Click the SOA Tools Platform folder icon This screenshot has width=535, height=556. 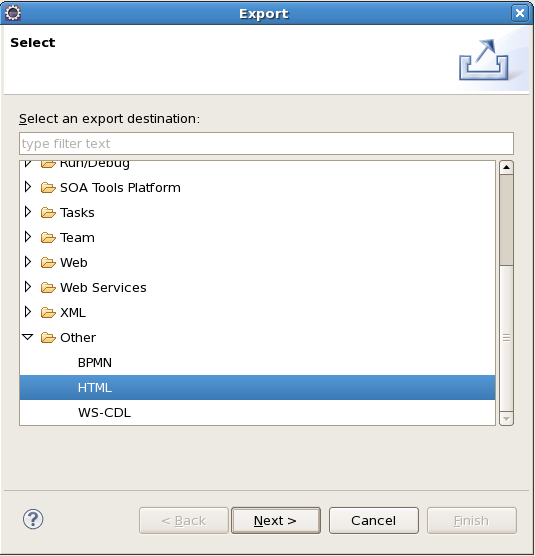[48, 188]
